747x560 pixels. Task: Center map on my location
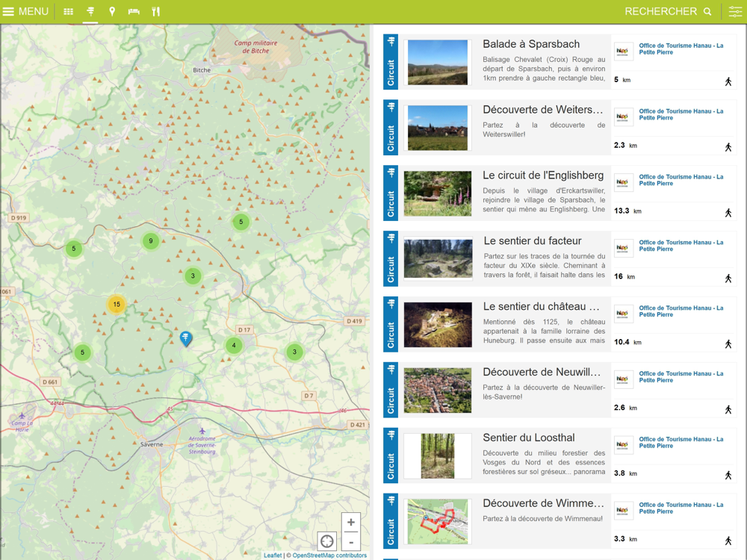tap(327, 541)
